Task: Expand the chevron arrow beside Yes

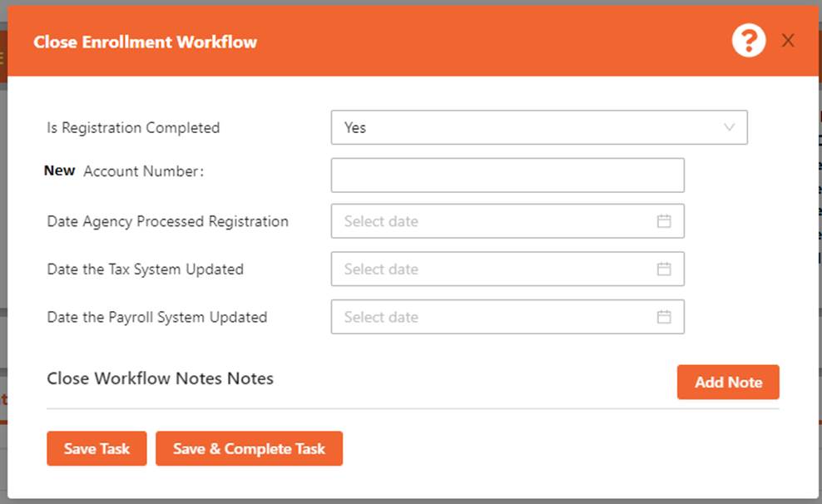Action: click(x=730, y=128)
